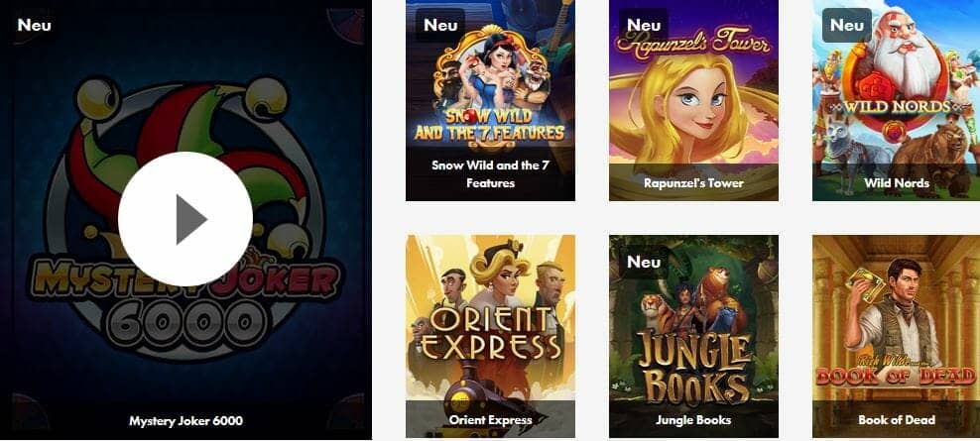Open the Orient Express game tile
Viewport: 980px width, 441px height.
[x=490, y=336]
